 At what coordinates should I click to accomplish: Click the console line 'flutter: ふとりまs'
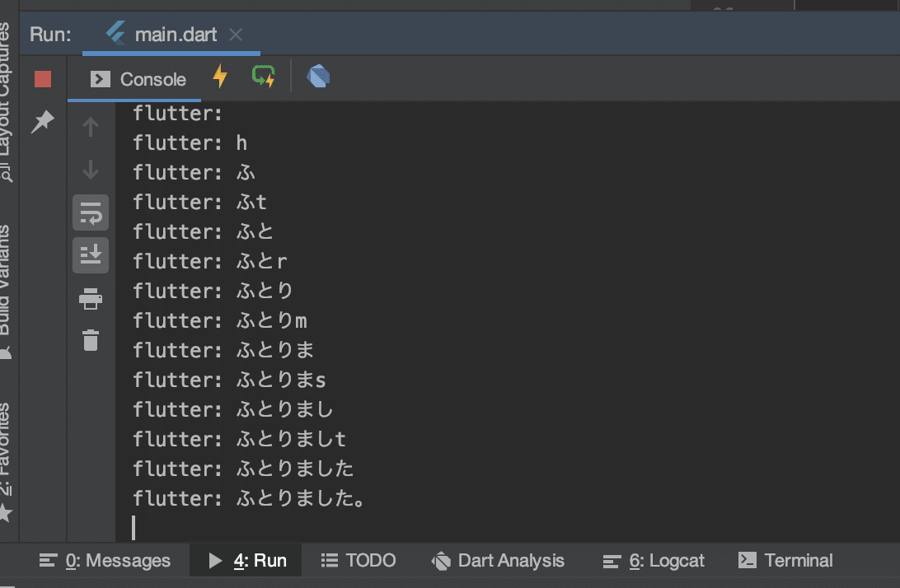230,379
